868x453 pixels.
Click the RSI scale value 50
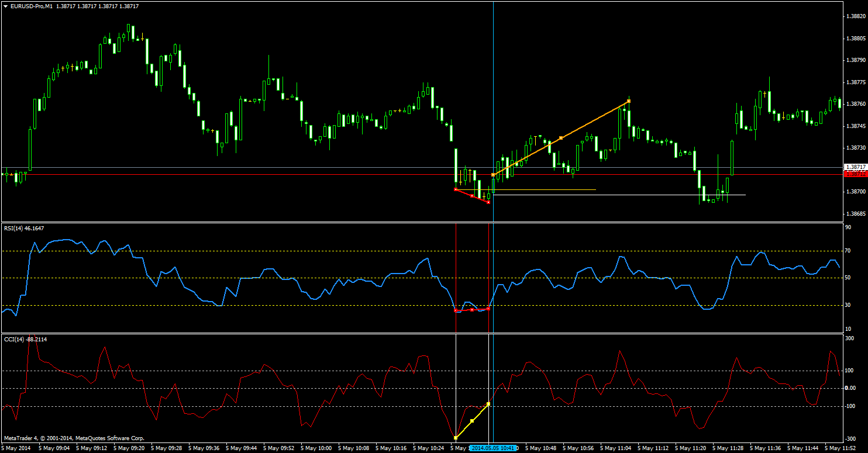(x=848, y=278)
